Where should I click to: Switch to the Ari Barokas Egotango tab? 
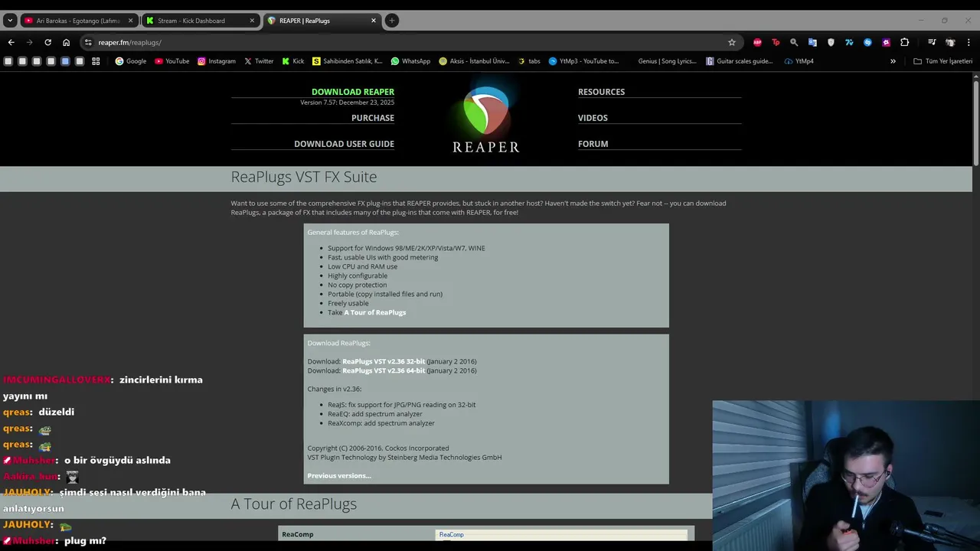pyautogui.click(x=79, y=21)
